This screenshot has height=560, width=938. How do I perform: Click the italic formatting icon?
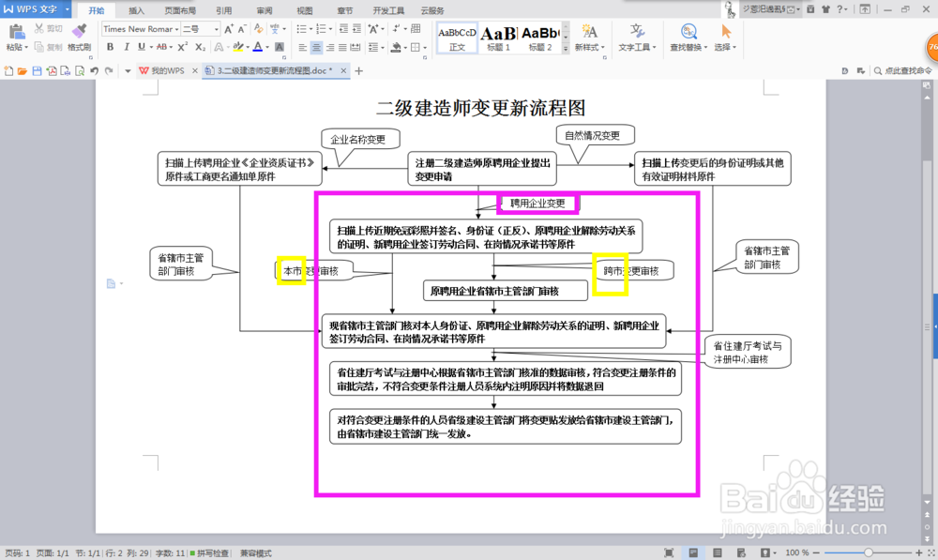coord(126,47)
